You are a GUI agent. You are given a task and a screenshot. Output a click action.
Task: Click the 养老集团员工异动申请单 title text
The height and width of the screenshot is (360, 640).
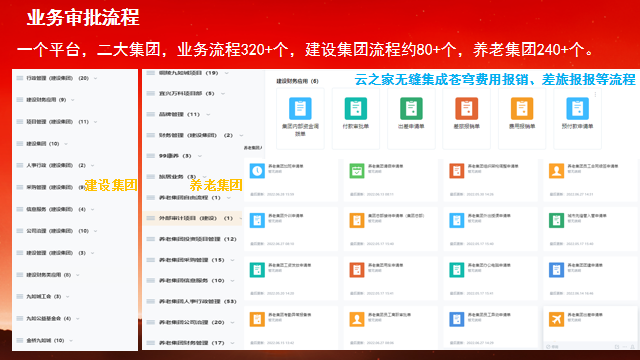[x=489, y=315]
